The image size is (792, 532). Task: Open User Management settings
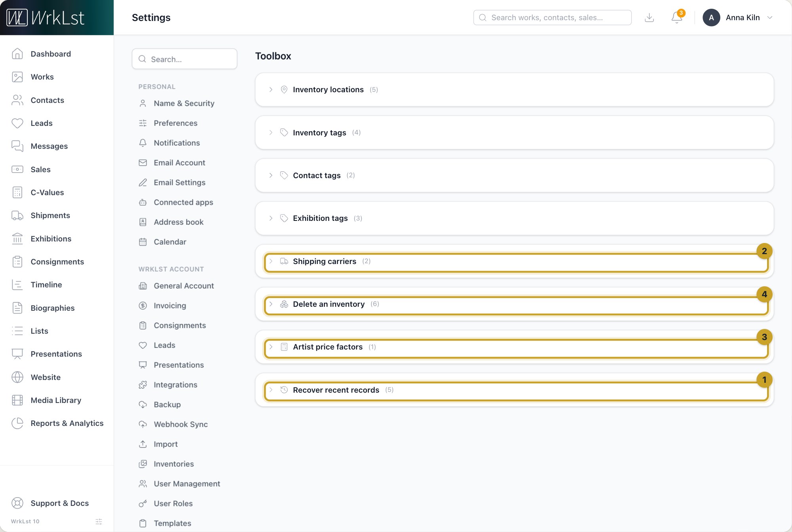point(187,484)
